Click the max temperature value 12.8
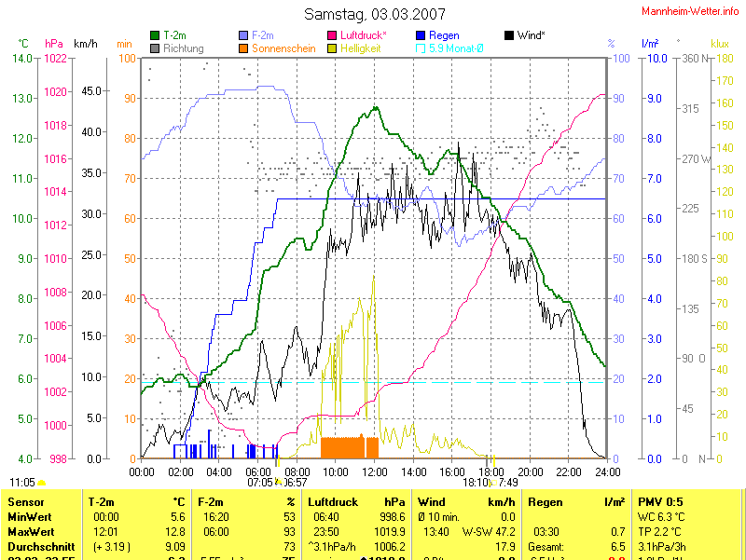Screen dimensions: 746x560 176,531
